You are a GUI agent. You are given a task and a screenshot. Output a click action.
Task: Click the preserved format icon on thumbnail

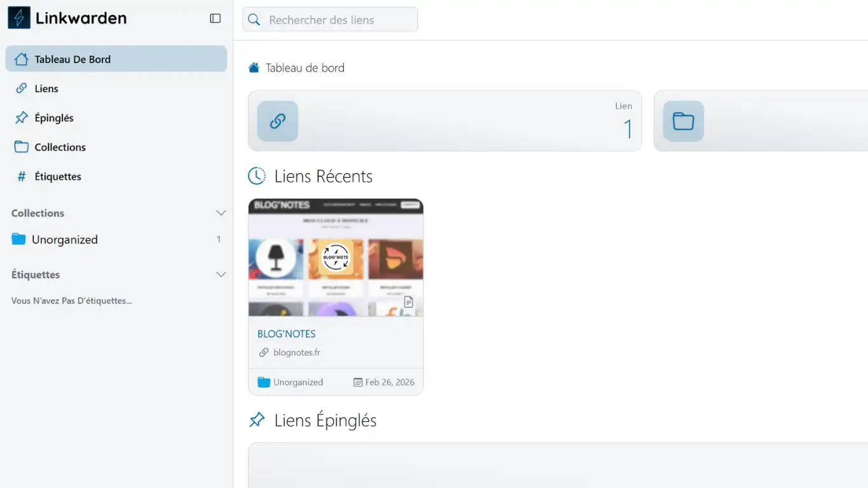pos(409,302)
